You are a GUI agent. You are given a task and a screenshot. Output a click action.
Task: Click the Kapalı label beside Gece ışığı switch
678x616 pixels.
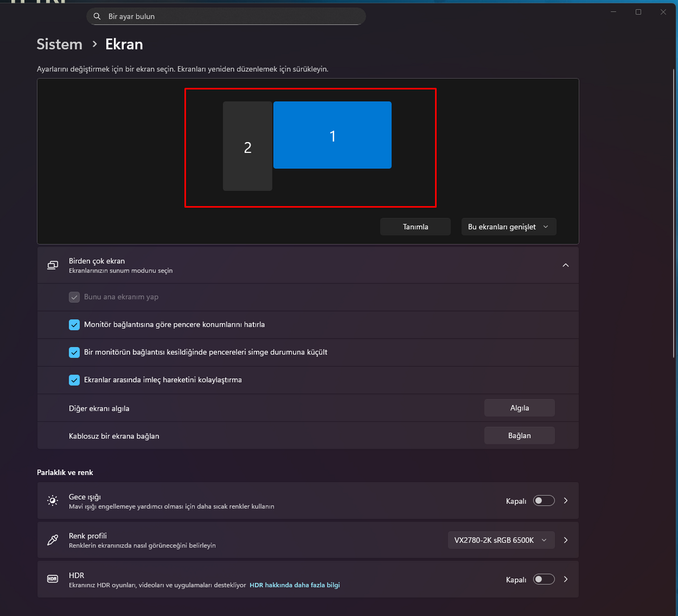[516, 501]
